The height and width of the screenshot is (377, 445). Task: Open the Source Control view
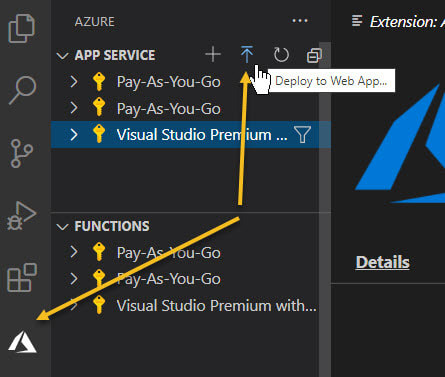click(x=22, y=153)
